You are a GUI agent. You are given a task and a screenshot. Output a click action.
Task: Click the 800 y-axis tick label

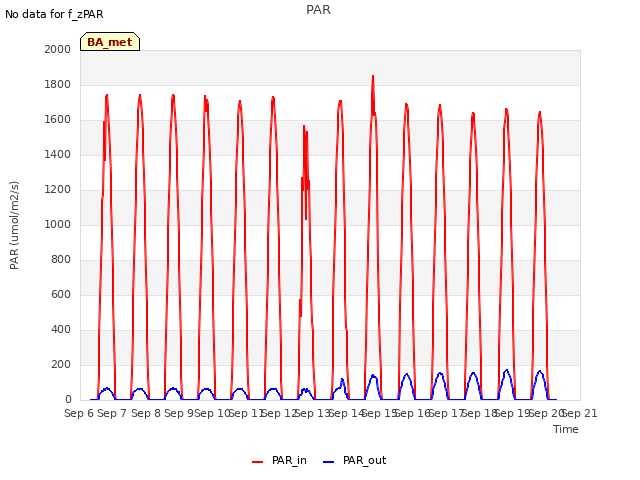click(61, 260)
